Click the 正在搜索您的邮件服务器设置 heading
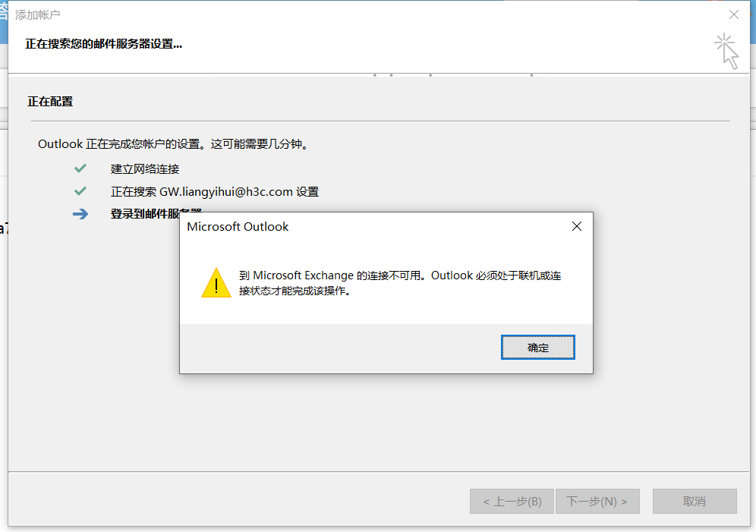Viewport: 756px width, 532px height. (x=104, y=44)
